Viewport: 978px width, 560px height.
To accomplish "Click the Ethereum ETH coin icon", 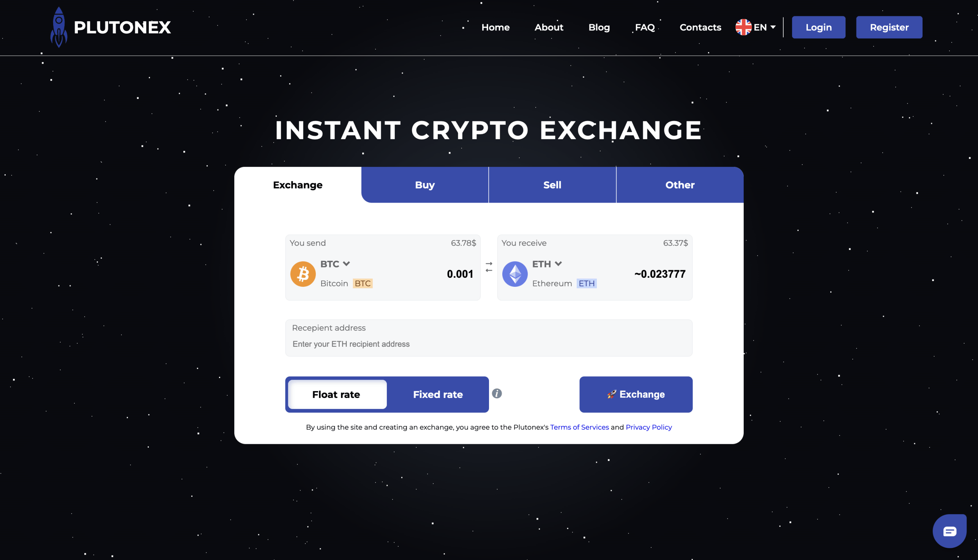I will (x=514, y=273).
